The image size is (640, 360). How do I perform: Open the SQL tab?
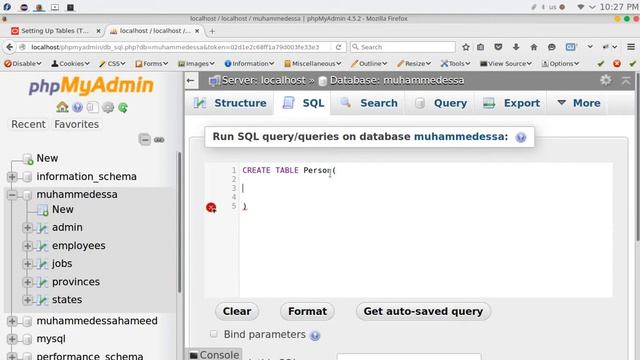tap(303, 103)
